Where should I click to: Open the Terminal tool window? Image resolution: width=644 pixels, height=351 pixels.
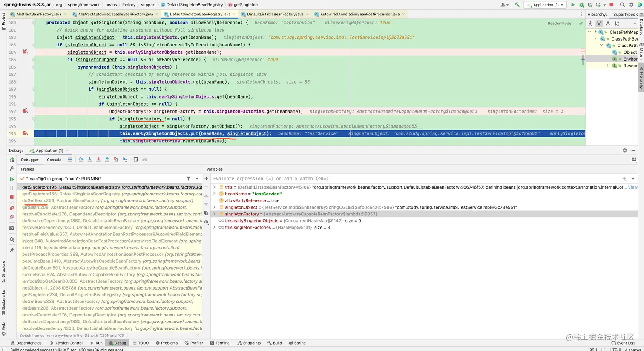click(220, 343)
